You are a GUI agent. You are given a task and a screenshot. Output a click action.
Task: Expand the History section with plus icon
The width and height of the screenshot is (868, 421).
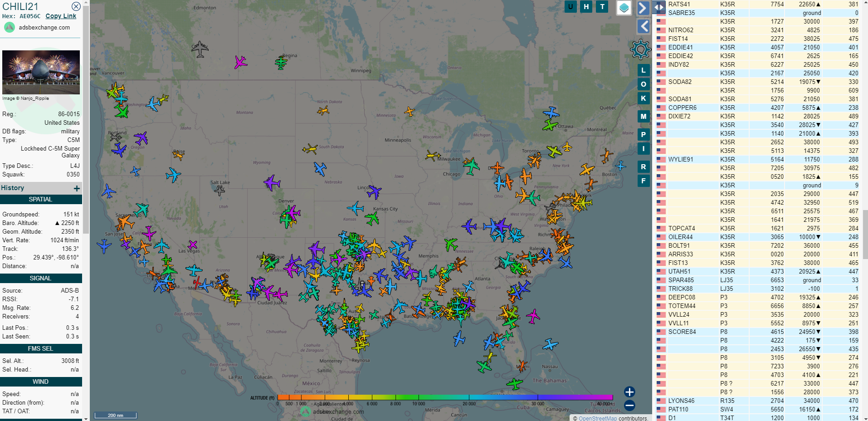tap(77, 188)
